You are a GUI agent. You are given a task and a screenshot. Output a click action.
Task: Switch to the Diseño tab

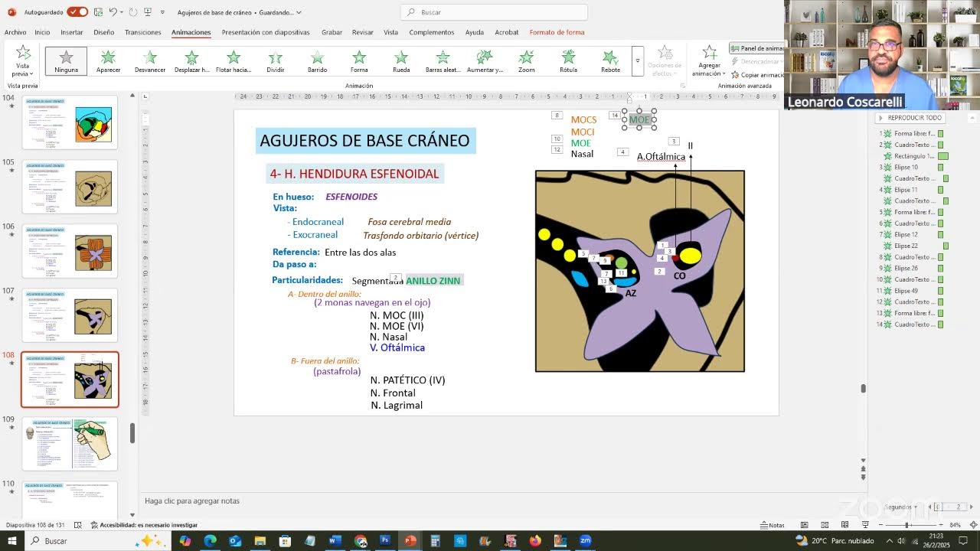pyautogui.click(x=104, y=32)
